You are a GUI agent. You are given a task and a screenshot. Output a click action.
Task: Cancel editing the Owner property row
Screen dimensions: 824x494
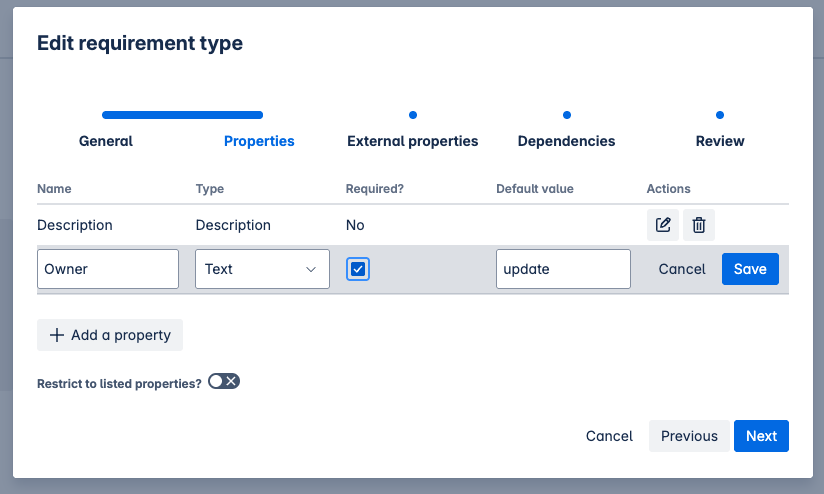tap(682, 269)
